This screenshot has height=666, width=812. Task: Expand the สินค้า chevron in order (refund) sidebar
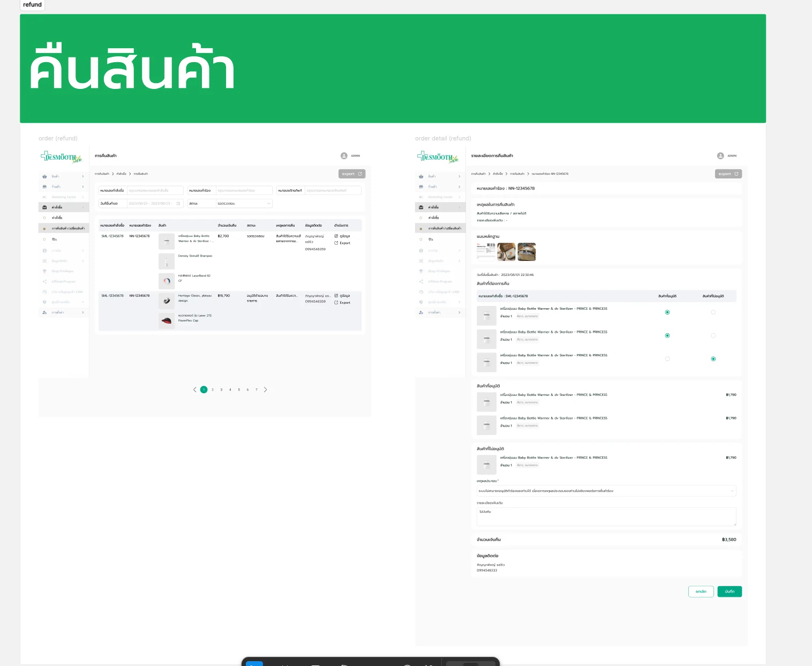coord(83,176)
